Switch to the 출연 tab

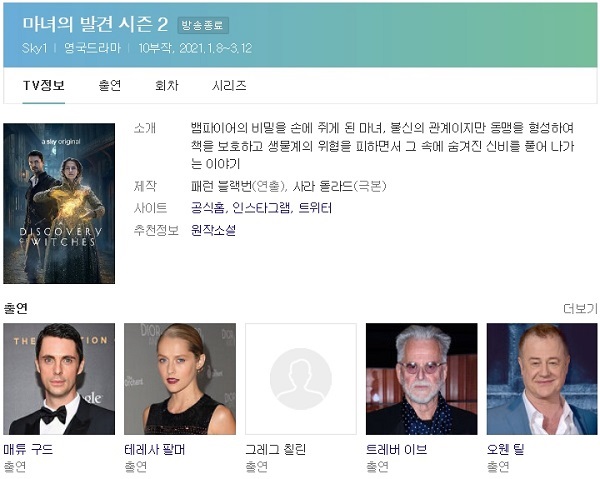[x=110, y=86]
